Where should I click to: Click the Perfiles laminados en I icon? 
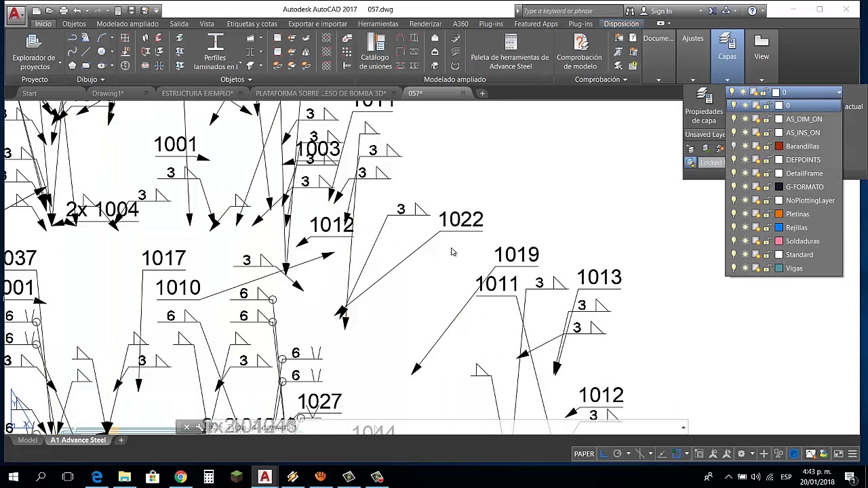click(x=215, y=52)
